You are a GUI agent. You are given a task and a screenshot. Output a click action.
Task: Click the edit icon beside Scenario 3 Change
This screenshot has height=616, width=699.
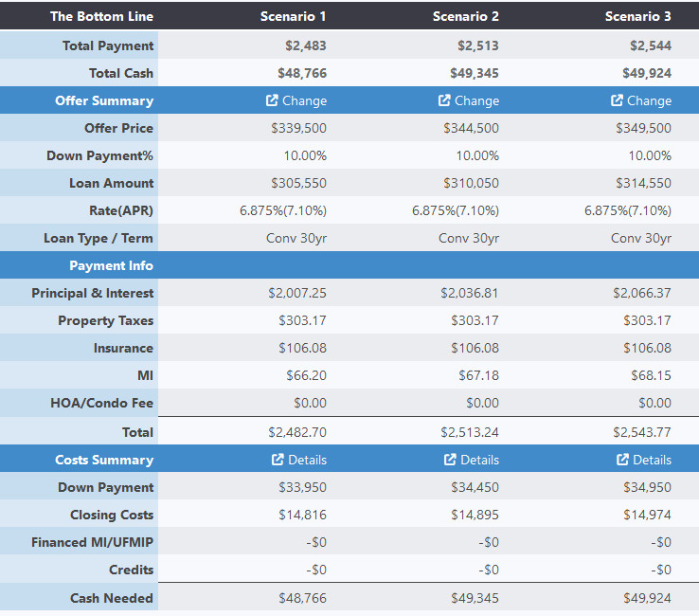[617, 100]
